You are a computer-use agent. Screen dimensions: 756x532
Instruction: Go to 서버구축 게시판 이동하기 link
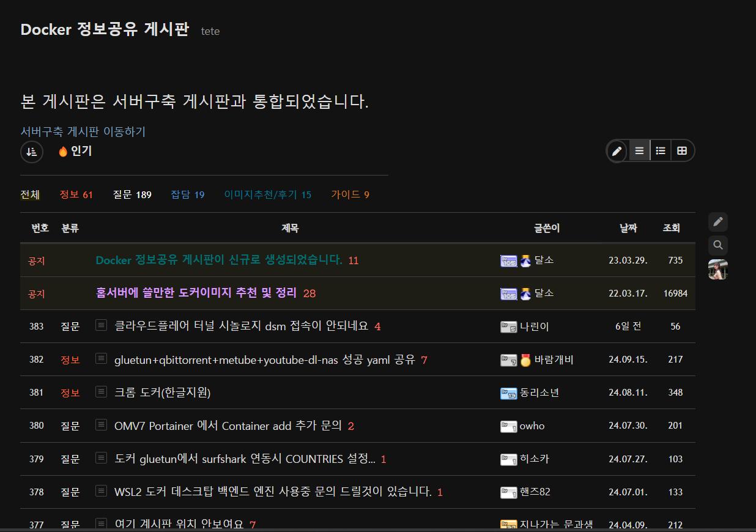pyautogui.click(x=83, y=131)
